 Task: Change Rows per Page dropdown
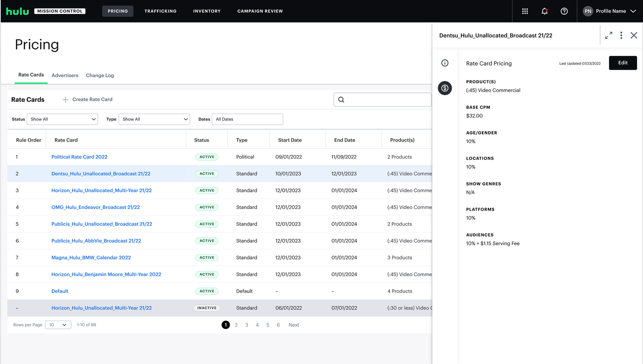(x=58, y=325)
